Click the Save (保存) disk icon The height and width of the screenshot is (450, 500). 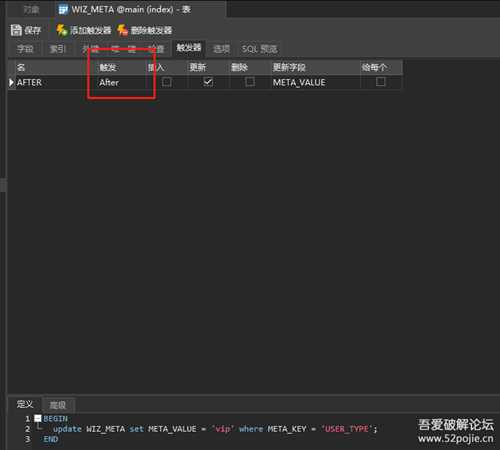(16, 30)
